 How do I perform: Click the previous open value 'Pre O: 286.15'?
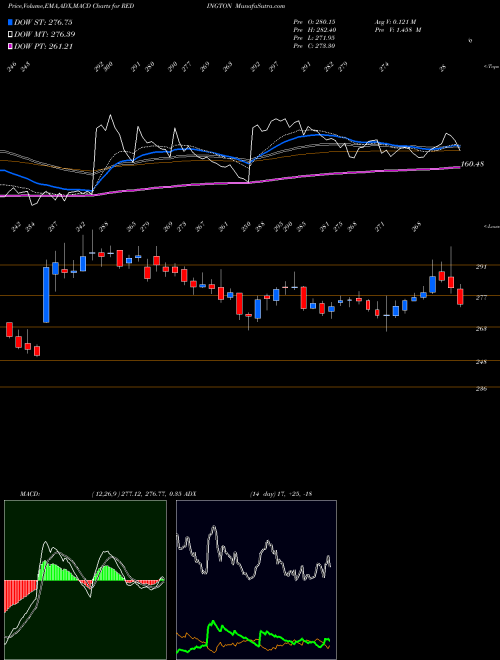click(314, 22)
